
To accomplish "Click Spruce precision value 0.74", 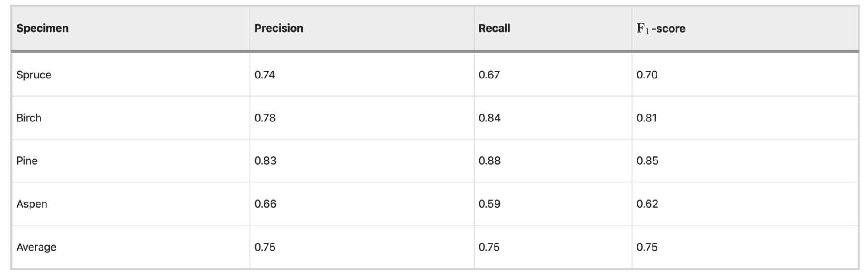I will pyautogui.click(x=265, y=75).
